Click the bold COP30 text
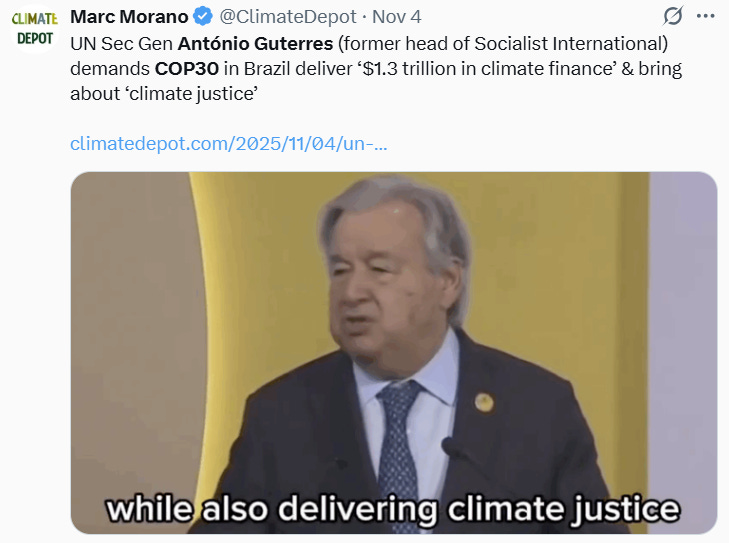The width and height of the screenshot is (729, 543). tap(186, 69)
